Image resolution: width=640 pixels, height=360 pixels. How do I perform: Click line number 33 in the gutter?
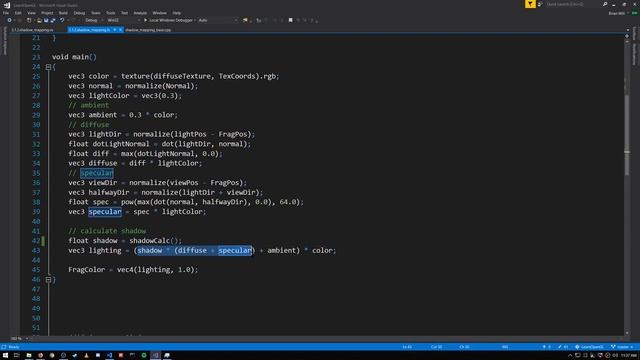(36, 153)
